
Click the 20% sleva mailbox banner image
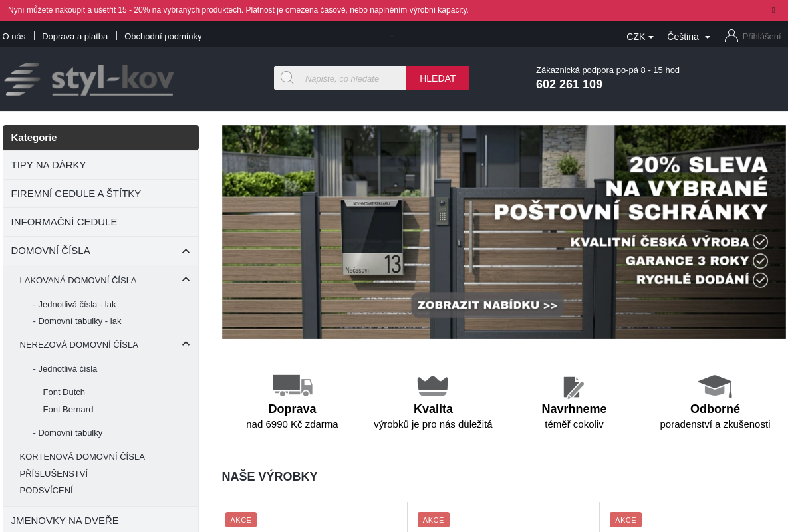tap(504, 232)
